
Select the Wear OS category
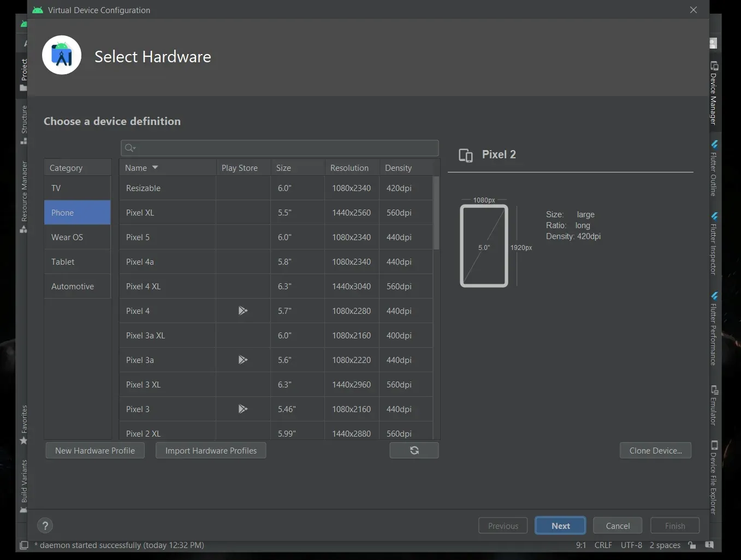tap(78, 237)
